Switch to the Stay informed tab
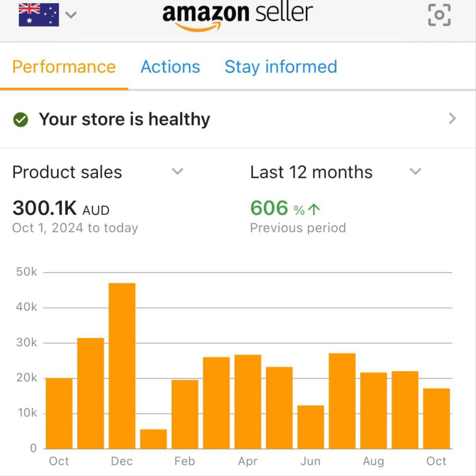 281,67
